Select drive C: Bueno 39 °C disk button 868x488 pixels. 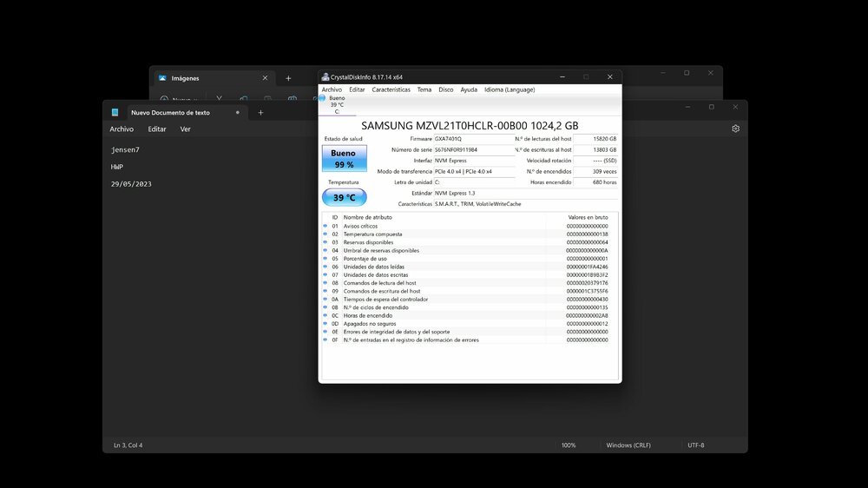333,105
